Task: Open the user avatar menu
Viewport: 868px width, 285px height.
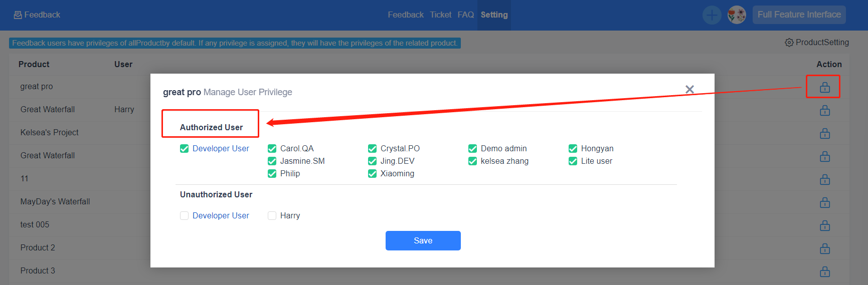Action: [x=737, y=15]
